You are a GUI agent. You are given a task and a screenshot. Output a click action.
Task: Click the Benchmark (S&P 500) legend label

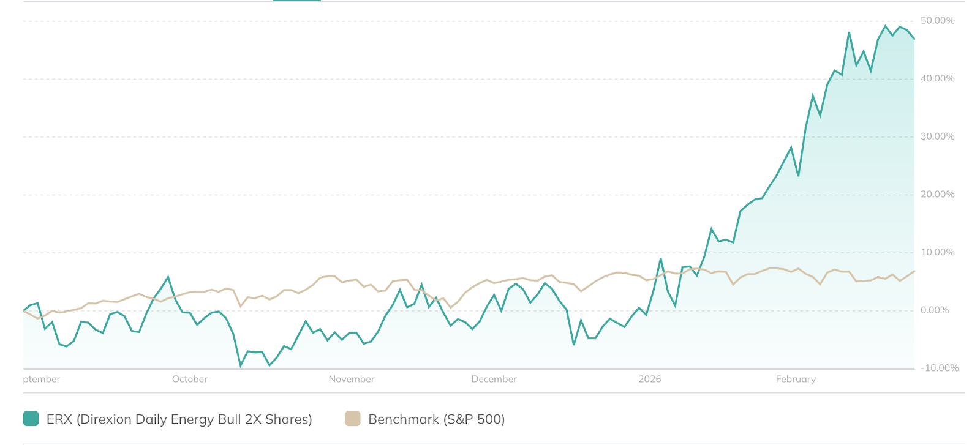[436, 419]
